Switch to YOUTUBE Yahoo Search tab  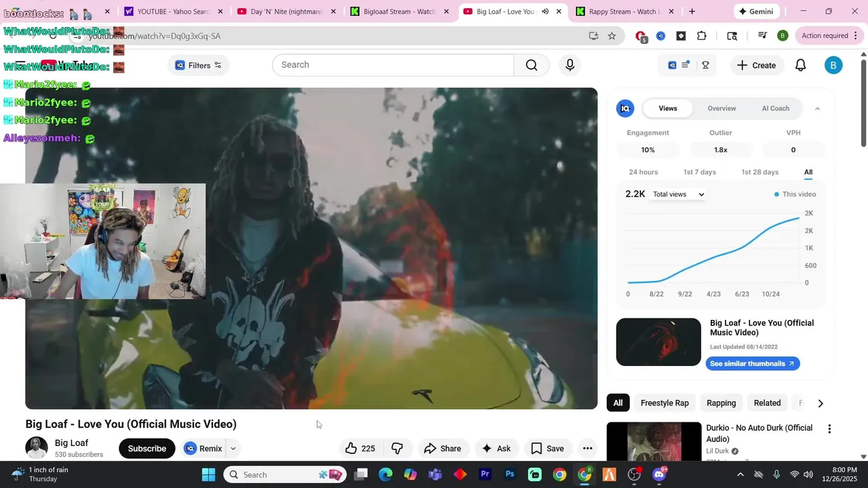pyautogui.click(x=174, y=12)
